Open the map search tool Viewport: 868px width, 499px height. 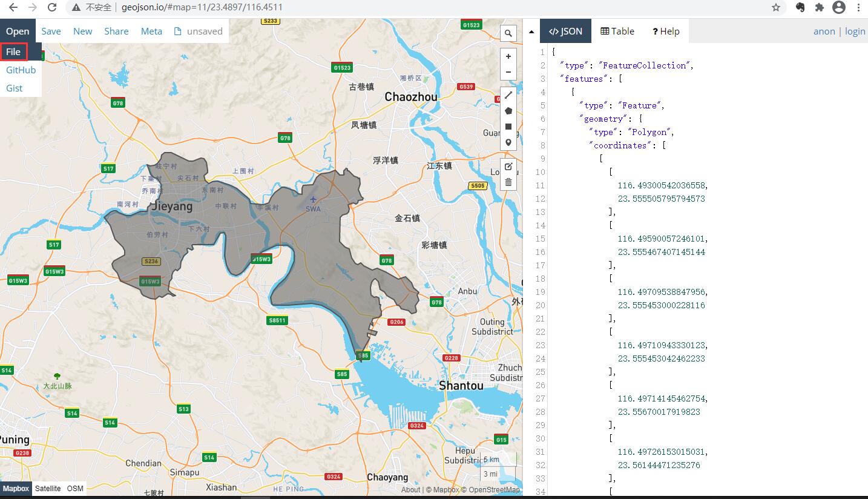(508, 33)
